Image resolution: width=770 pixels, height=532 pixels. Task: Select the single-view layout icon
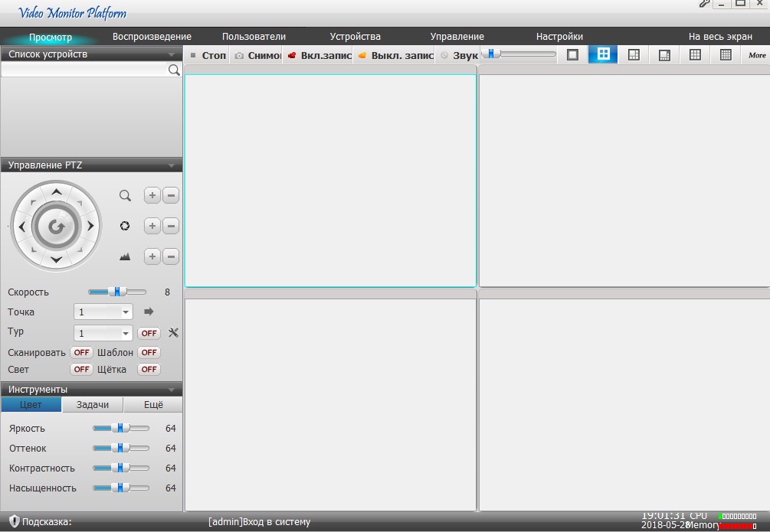[x=572, y=55]
